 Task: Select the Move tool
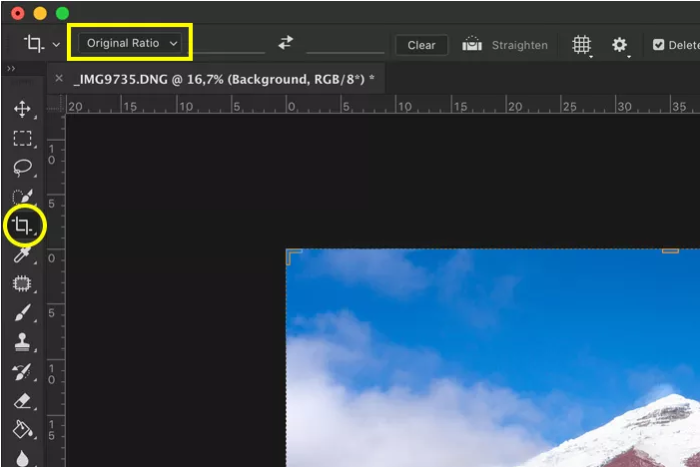(22, 109)
